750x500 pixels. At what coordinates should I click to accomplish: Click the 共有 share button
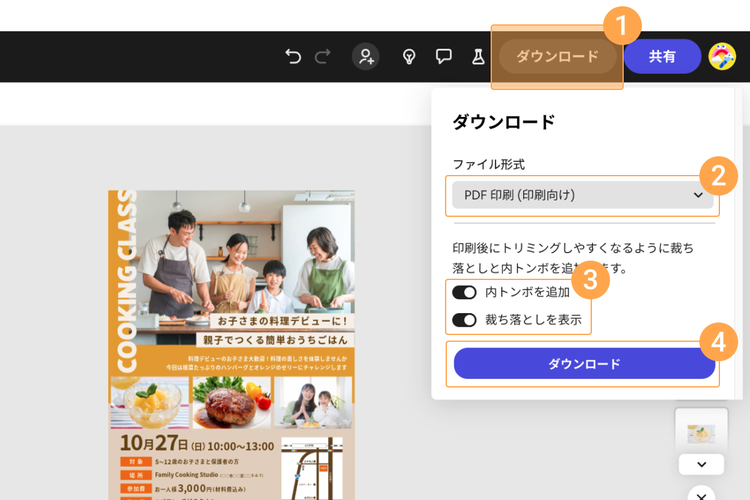(662, 56)
